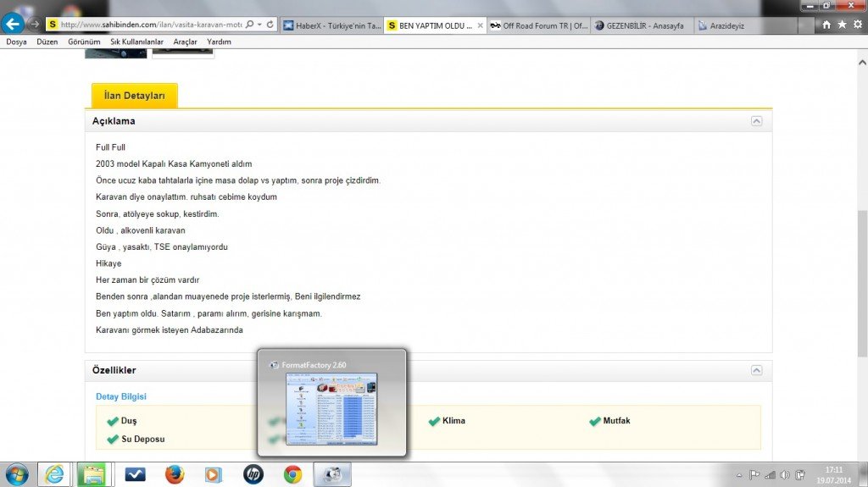
Task: Open Windows Start menu orb
Action: click(x=16, y=474)
